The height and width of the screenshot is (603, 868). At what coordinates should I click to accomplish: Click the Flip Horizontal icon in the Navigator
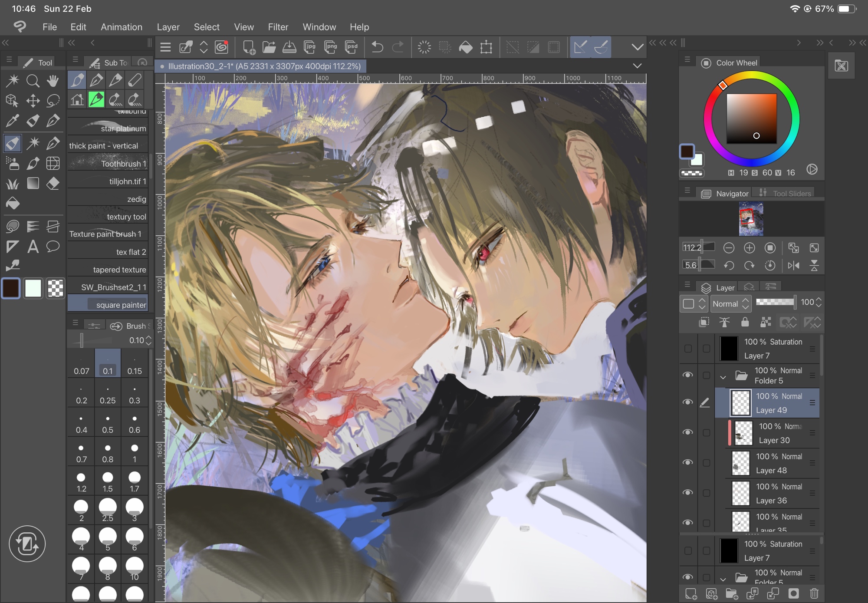pyautogui.click(x=793, y=265)
